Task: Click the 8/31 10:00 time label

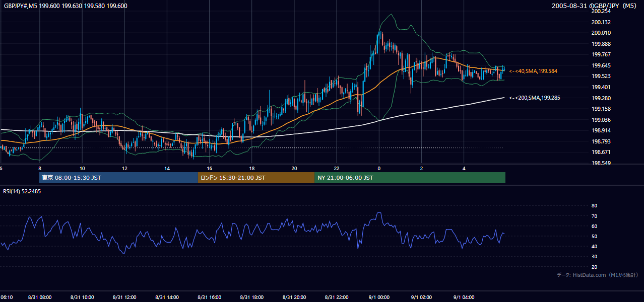Action: pos(82,297)
